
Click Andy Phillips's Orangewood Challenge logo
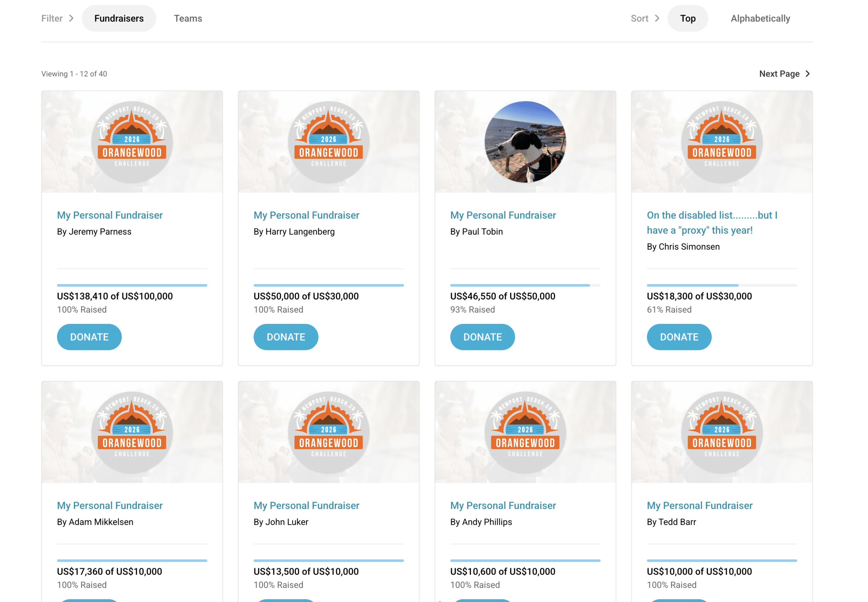525,433
